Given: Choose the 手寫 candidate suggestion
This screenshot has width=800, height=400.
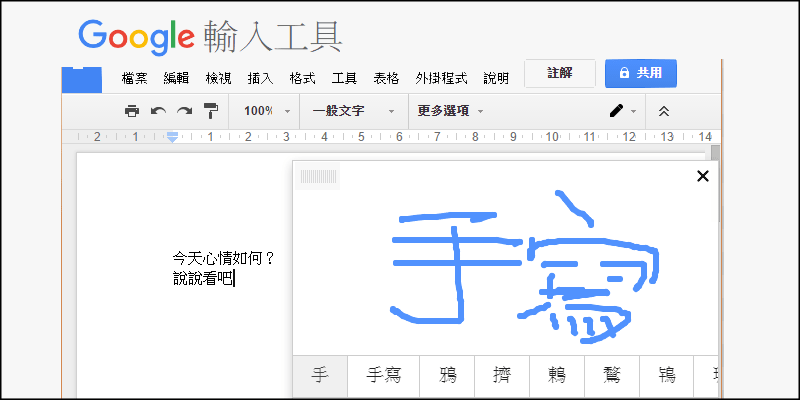Looking at the screenshot, I should point(384,377).
